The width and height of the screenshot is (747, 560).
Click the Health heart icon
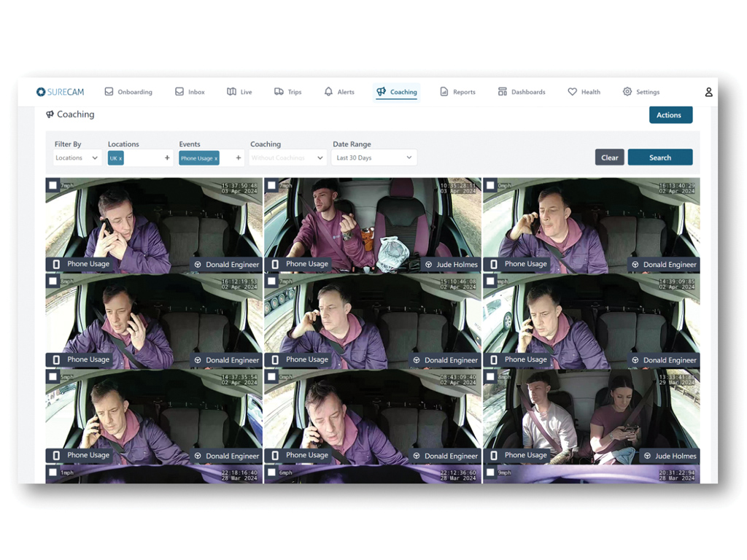pos(572,91)
